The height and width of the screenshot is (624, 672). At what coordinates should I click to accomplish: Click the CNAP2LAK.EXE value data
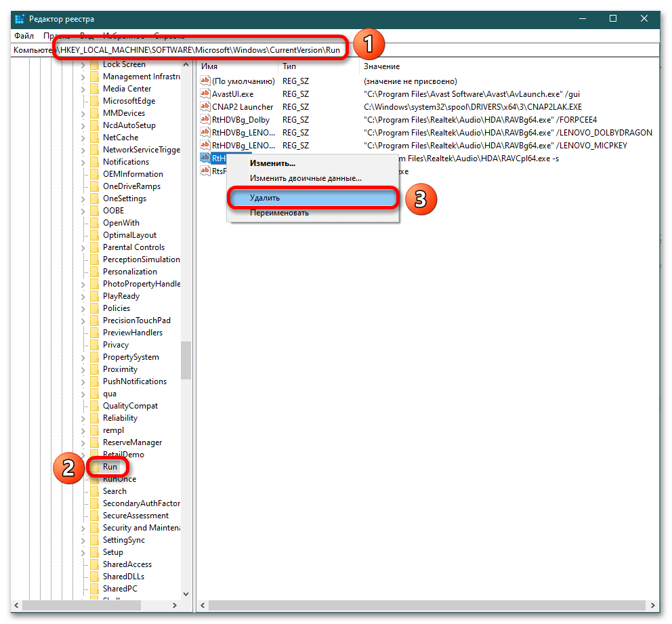pos(473,107)
